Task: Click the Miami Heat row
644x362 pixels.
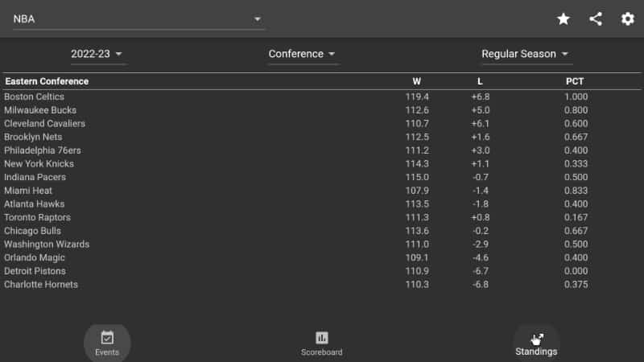Action: (322, 191)
